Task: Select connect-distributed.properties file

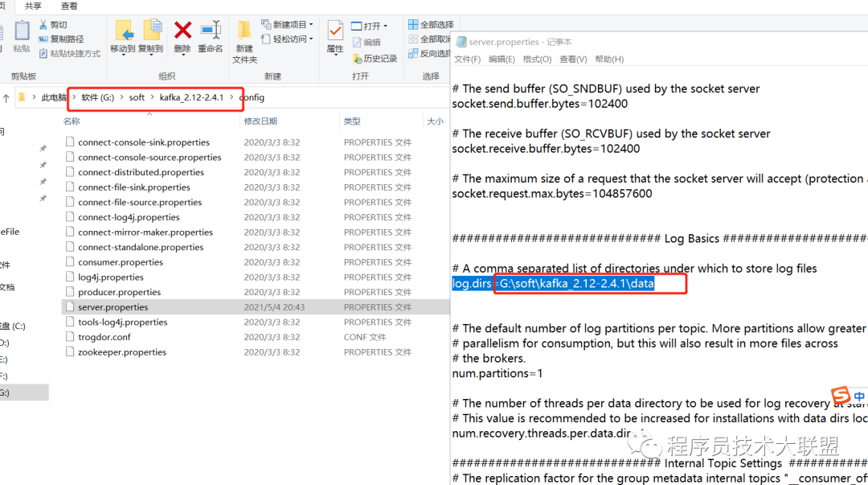Action: click(141, 172)
